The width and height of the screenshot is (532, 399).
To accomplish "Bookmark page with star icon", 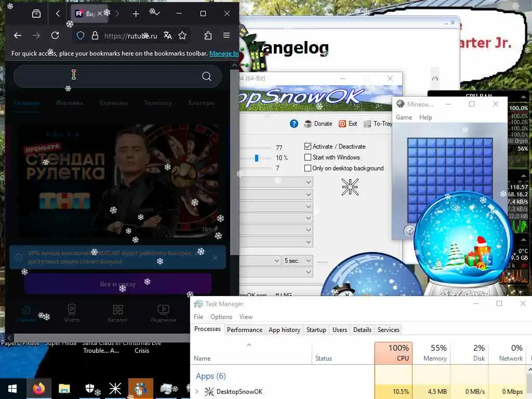I will click(x=182, y=35).
